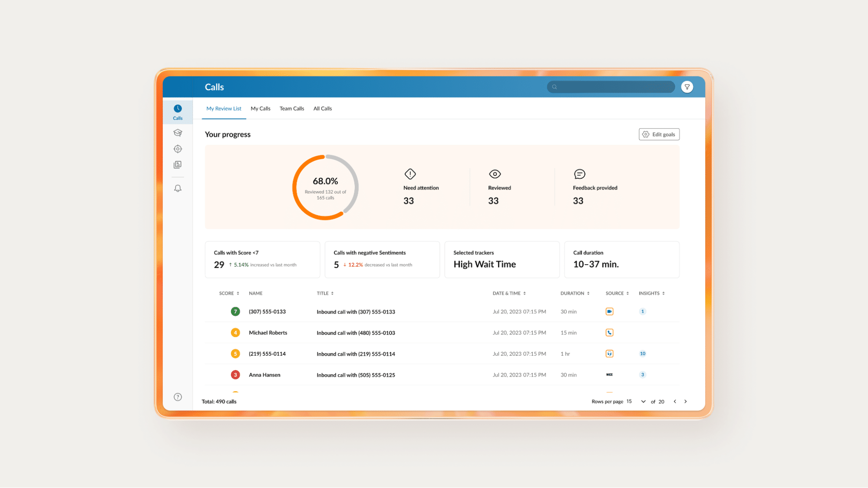This screenshot has width=868, height=488.
Task: Click the Edit goals button
Action: point(659,134)
